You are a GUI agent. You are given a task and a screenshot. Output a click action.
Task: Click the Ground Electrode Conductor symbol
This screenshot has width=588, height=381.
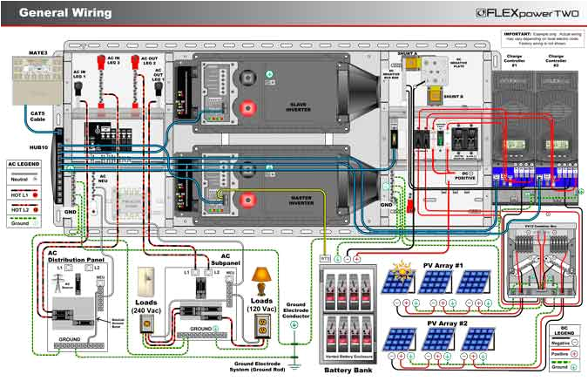click(x=294, y=324)
